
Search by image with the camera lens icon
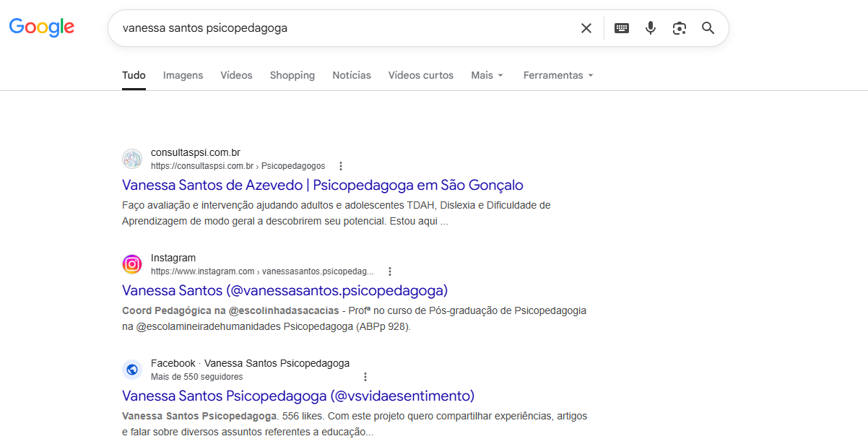tap(679, 28)
